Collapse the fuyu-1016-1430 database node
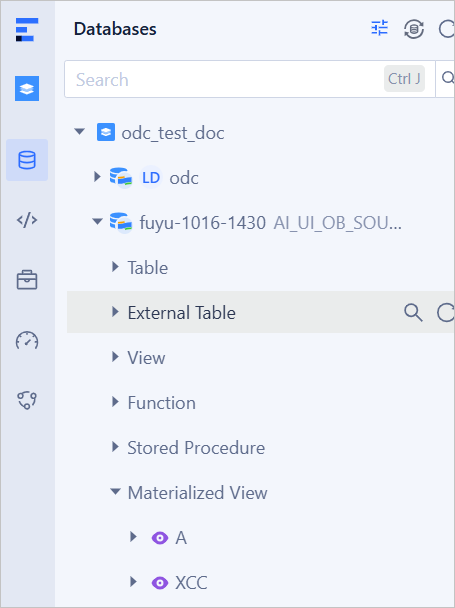This screenshot has height=608, width=455. [x=97, y=222]
